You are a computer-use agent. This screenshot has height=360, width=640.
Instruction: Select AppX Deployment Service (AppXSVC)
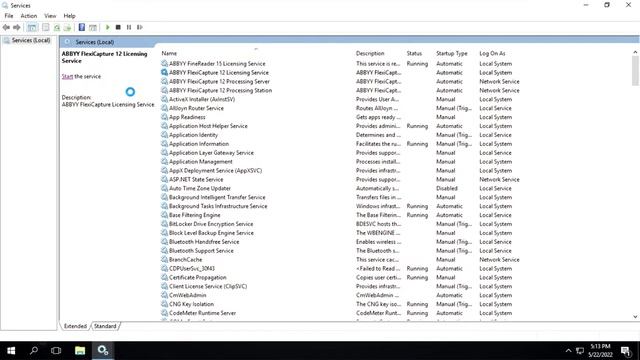click(x=215, y=171)
